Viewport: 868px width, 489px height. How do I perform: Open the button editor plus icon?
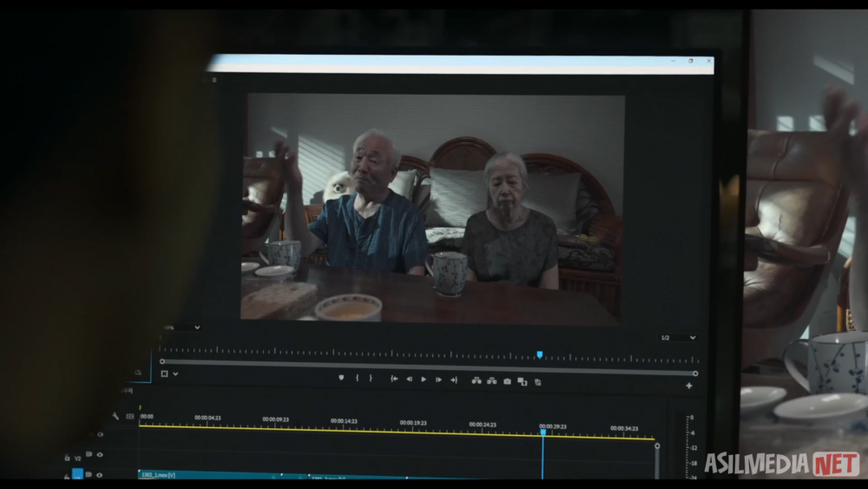click(x=689, y=385)
